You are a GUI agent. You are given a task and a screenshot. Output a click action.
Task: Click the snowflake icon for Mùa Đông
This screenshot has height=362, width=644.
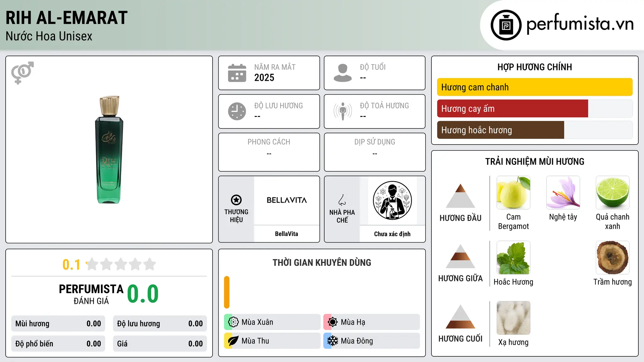pyautogui.click(x=333, y=341)
